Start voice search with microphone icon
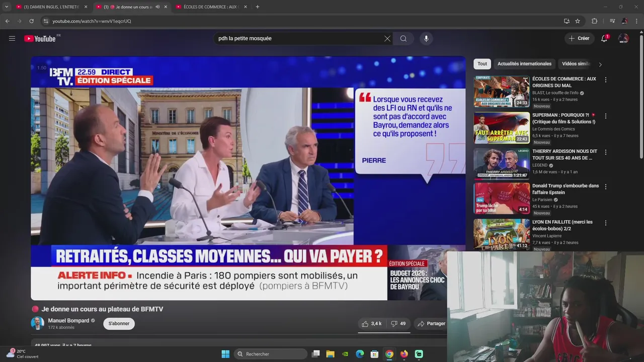The width and height of the screenshot is (644, 362). coord(426,39)
